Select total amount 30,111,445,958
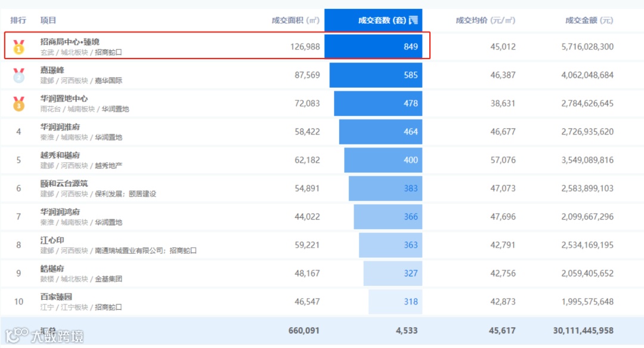The image size is (644, 348). [x=583, y=331]
